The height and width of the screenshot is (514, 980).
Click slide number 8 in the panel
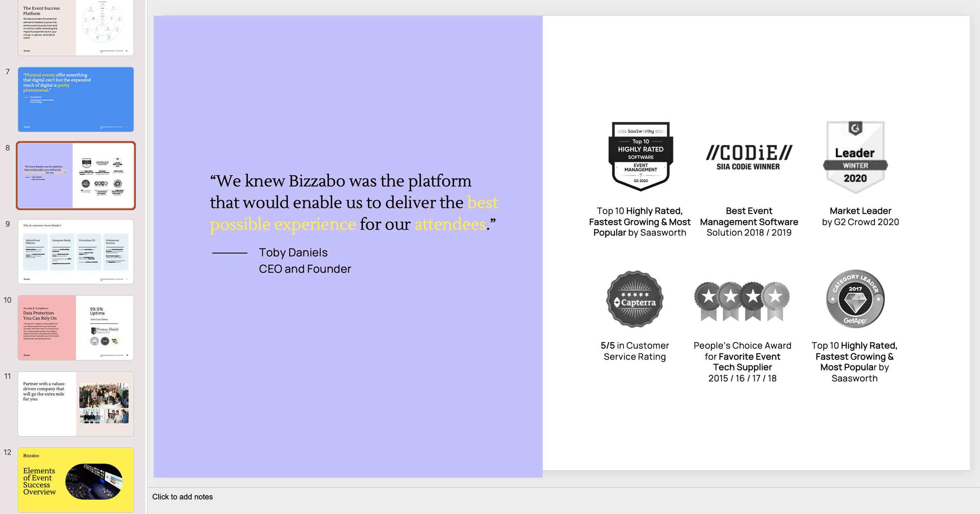[7, 148]
